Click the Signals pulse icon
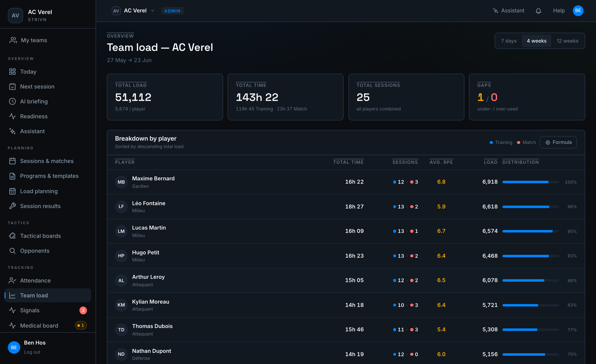The height and width of the screenshot is (364, 596). [12, 310]
